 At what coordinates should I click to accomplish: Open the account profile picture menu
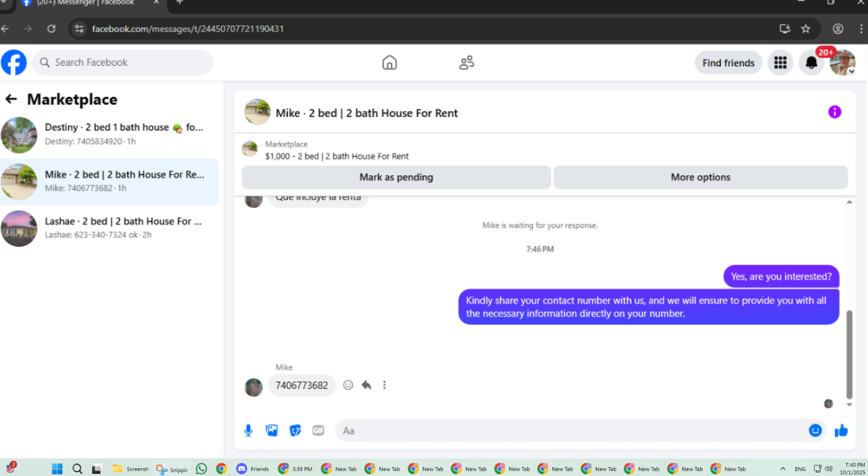click(x=842, y=62)
